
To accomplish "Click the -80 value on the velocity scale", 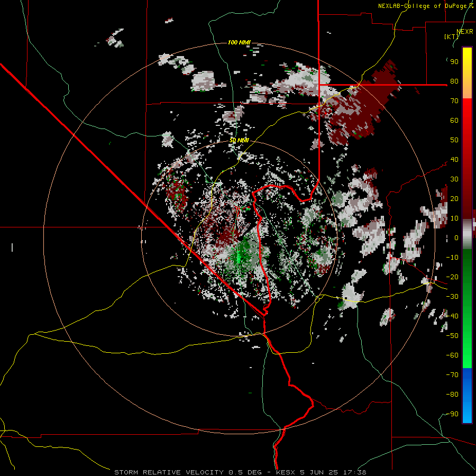I will pyautogui.click(x=452, y=395).
